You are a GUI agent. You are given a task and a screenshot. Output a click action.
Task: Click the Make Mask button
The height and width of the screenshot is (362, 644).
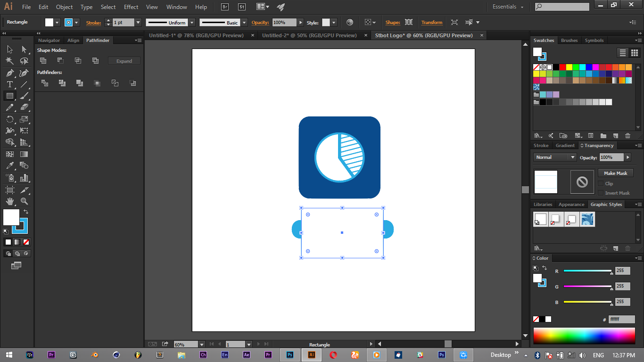[x=615, y=173]
